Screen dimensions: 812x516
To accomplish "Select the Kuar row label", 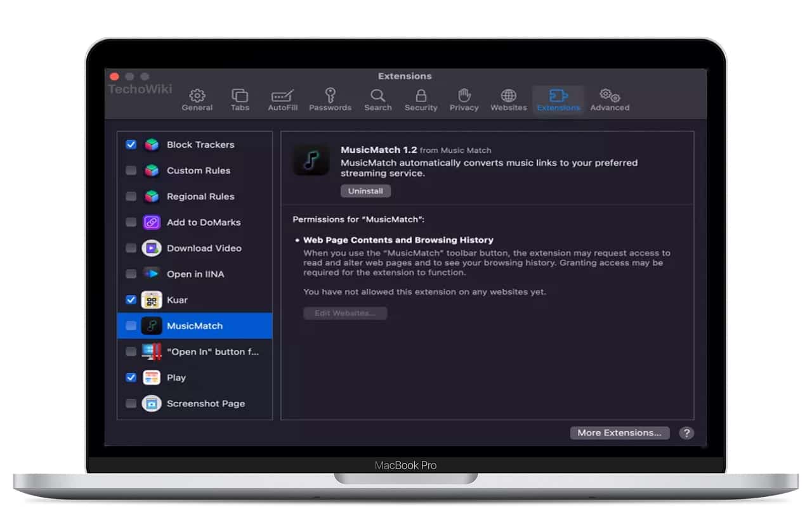I will [x=177, y=300].
